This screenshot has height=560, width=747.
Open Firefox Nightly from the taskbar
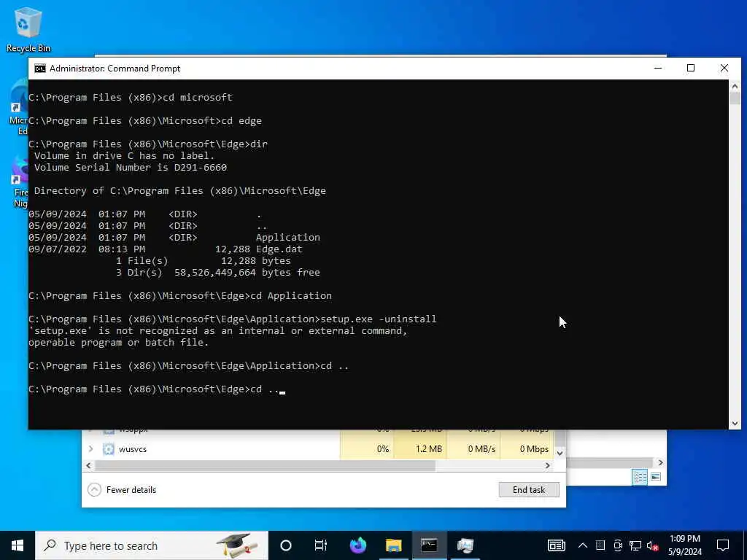(x=357, y=545)
